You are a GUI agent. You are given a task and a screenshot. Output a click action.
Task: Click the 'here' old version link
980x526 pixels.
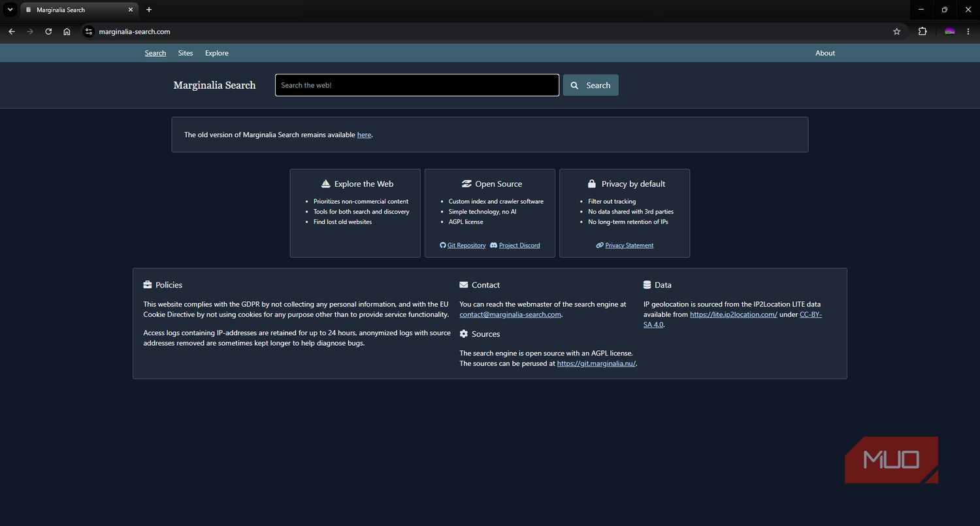click(x=364, y=135)
